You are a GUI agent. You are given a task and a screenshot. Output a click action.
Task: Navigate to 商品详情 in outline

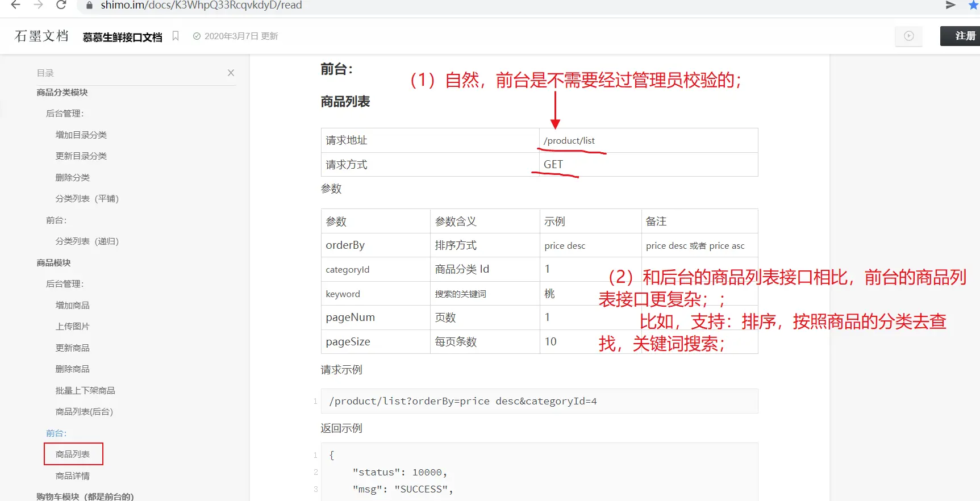click(72, 476)
